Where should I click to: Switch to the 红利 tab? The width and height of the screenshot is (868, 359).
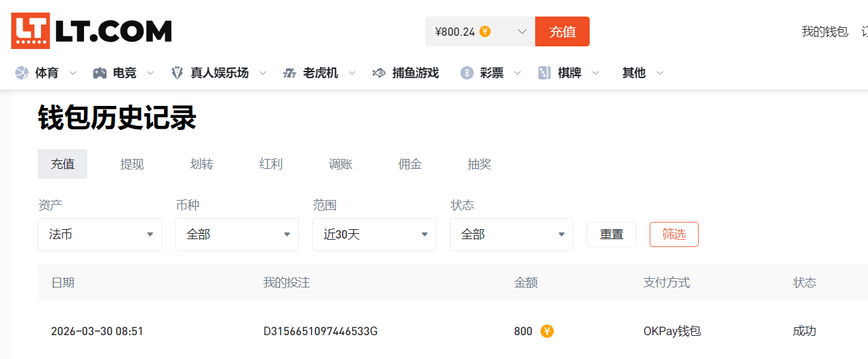click(271, 164)
